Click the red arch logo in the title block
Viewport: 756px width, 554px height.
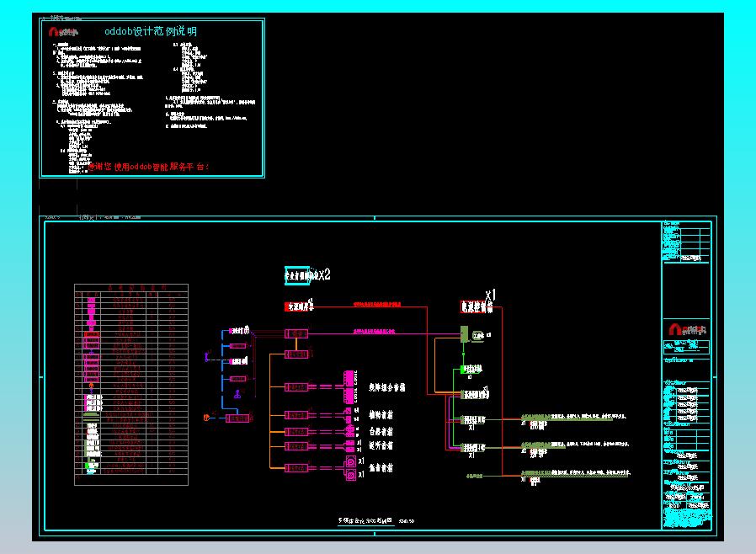(x=675, y=329)
